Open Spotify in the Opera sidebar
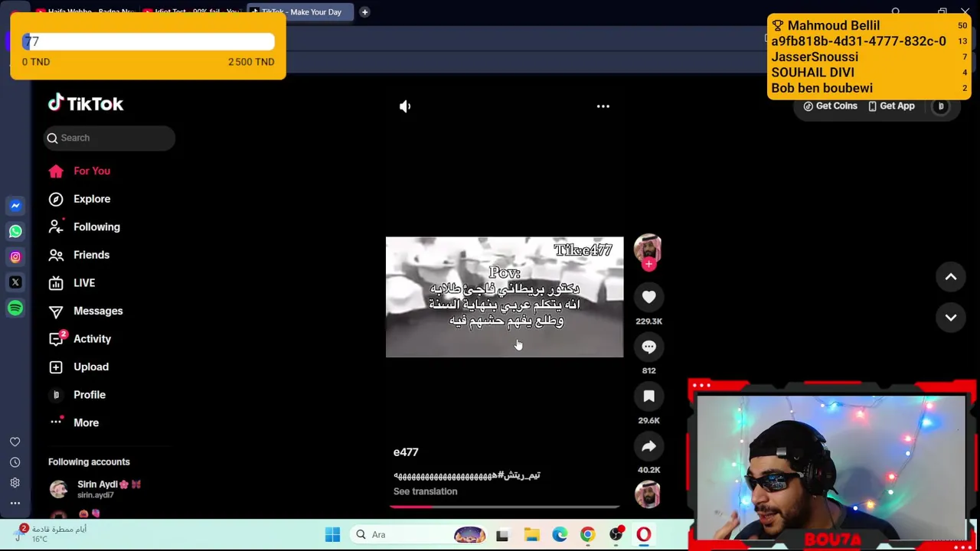The image size is (980, 551). click(15, 308)
